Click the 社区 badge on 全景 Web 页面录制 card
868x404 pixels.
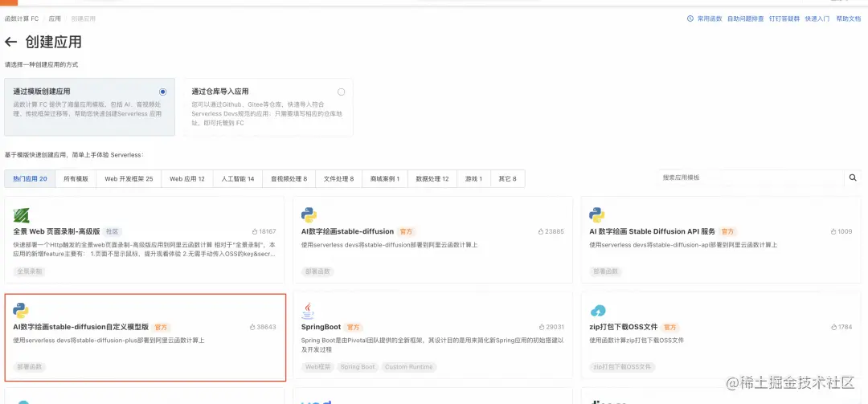pos(113,232)
